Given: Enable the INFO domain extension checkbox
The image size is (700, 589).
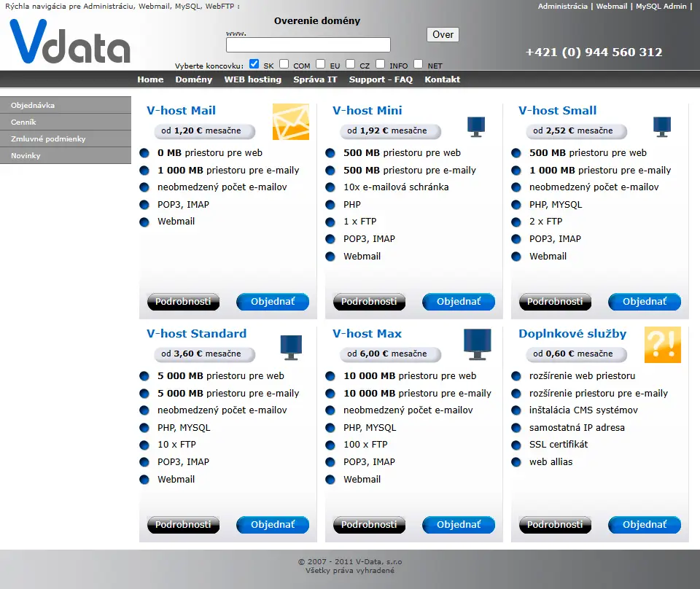Looking at the screenshot, I should pyautogui.click(x=381, y=64).
